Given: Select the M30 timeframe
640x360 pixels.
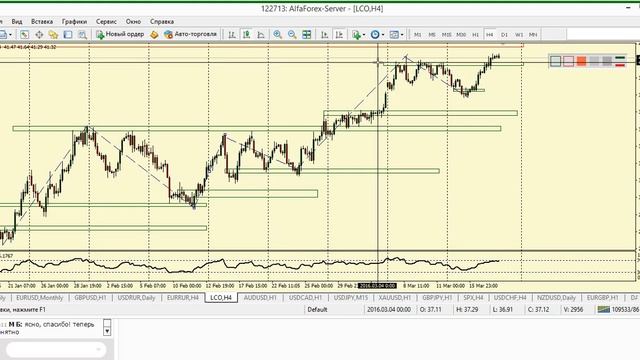Looking at the screenshot, I should [x=461, y=35].
